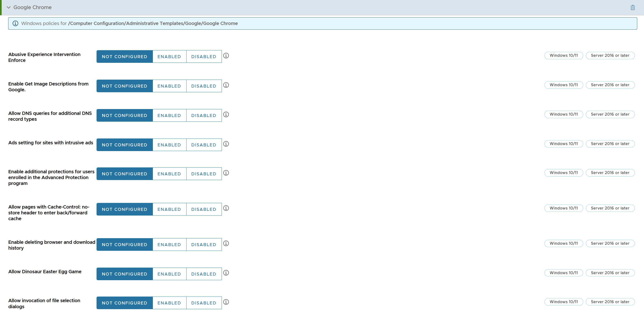Disable additional protections for Advanced Protection users
This screenshot has width=644, height=315.
pos(204,174)
